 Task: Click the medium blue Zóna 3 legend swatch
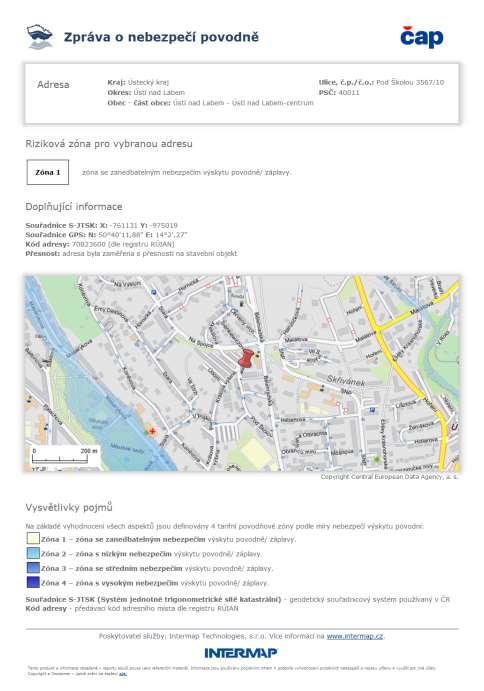point(33,568)
